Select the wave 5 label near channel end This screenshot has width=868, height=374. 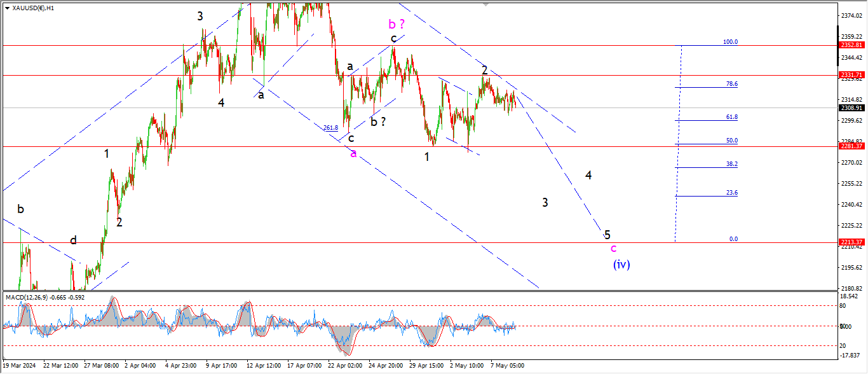tap(607, 235)
